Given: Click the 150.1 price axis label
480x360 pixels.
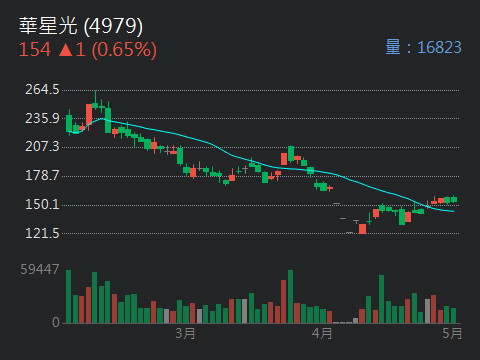Looking at the screenshot, I should (x=42, y=204).
